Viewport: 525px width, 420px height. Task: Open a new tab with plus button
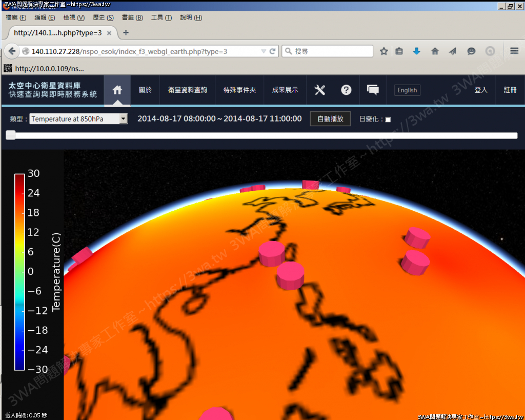(126, 33)
